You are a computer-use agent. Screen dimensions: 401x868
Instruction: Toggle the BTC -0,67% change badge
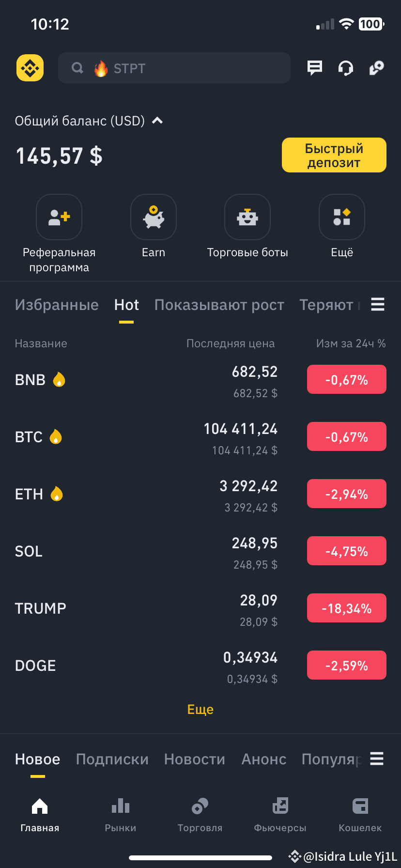(347, 436)
